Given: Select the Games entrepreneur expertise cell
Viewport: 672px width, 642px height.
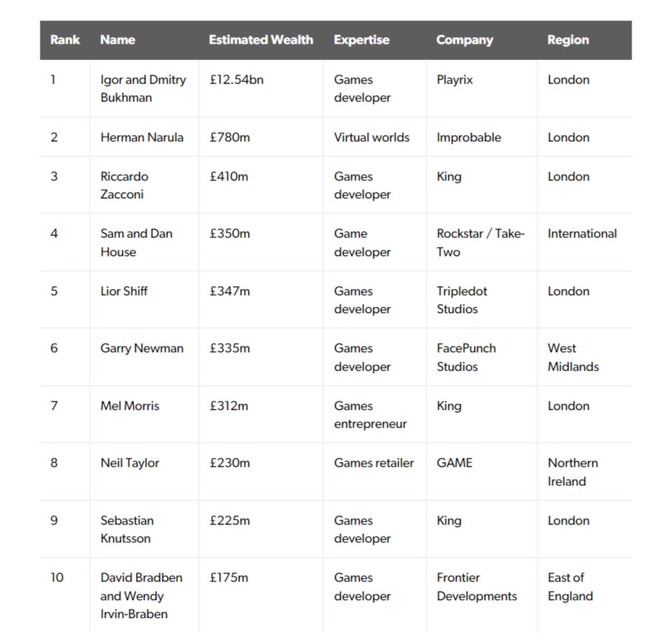Looking at the screenshot, I should [370, 415].
